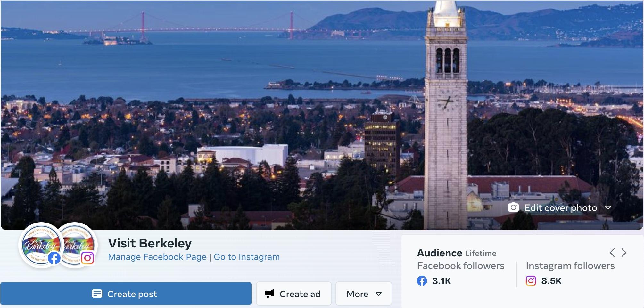Screen dimensions: 644x308
Task: Click the camera icon on the cover photo
Action: (x=513, y=208)
